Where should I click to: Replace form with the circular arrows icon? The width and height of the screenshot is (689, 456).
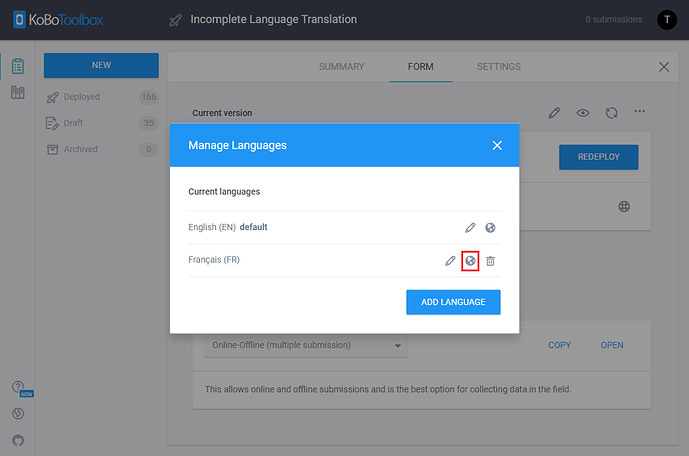[611, 113]
